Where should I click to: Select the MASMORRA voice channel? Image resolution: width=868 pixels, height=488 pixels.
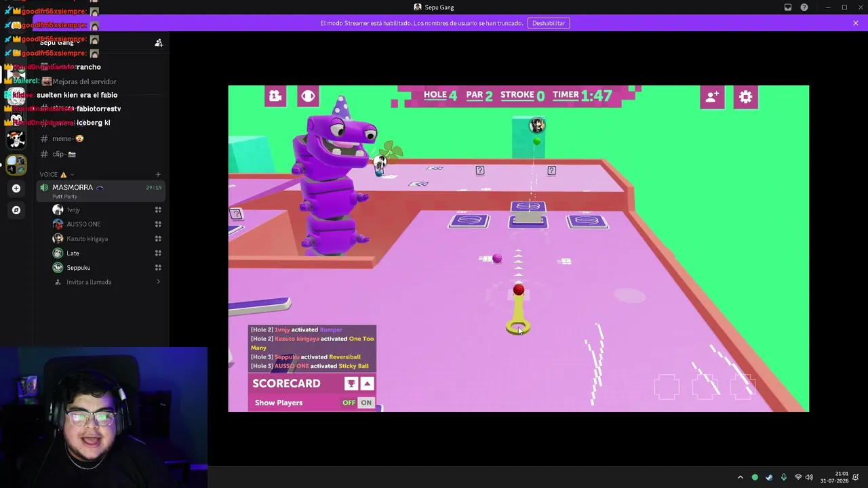coord(100,190)
